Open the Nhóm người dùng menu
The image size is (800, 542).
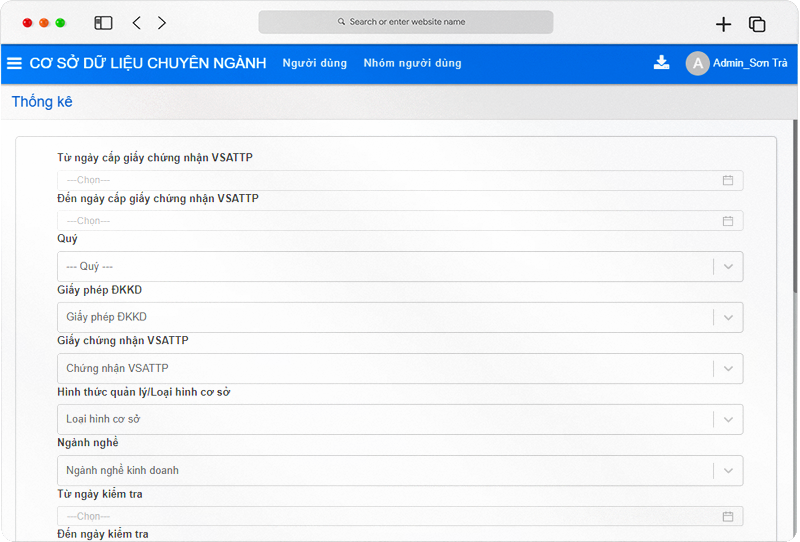[412, 63]
